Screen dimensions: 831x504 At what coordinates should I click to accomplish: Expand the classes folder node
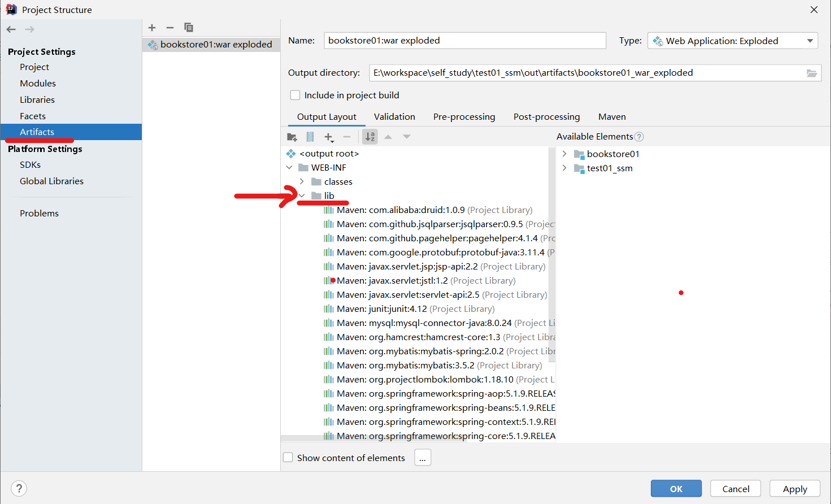point(302,182)
